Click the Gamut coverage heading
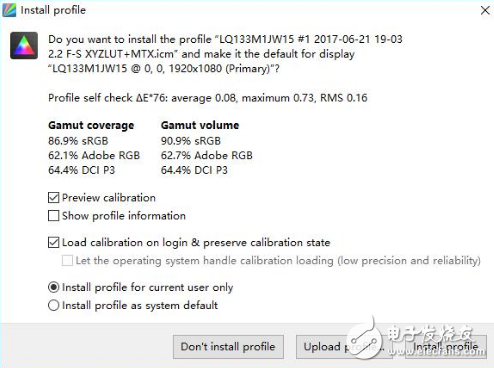Viewport: 494px width, 368px height. pos(91,125)
